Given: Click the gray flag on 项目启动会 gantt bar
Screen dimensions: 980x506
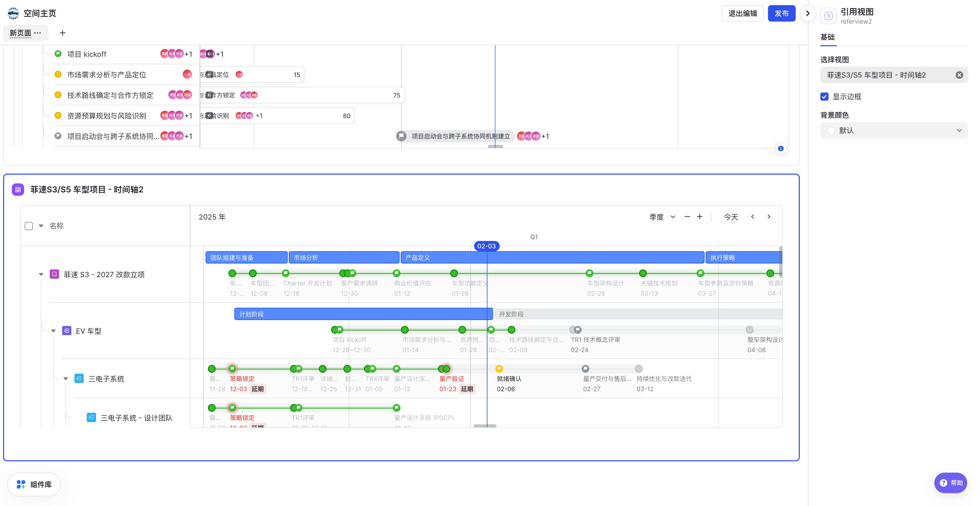Looking at the screenshot, I should point(401,136).
